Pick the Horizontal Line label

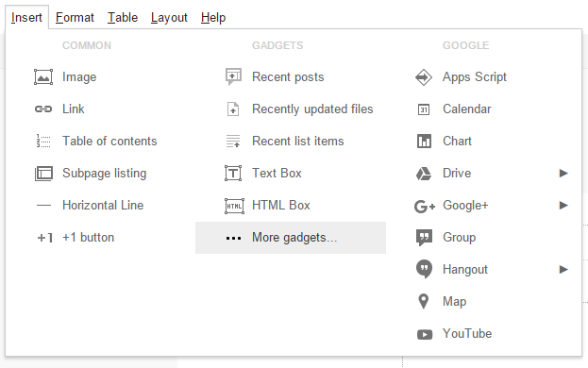click(x=103, y=206)
